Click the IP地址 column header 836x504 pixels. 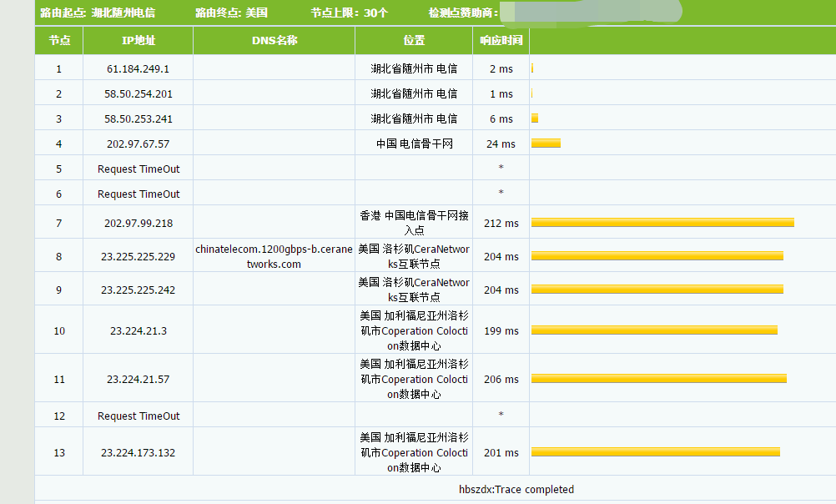pos(138,40)
